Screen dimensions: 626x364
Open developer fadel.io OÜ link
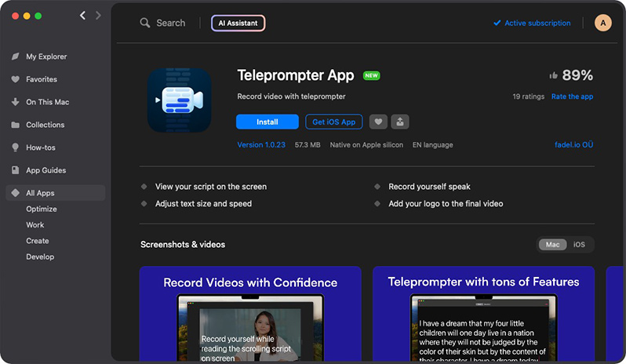click(x=573, y=145)
